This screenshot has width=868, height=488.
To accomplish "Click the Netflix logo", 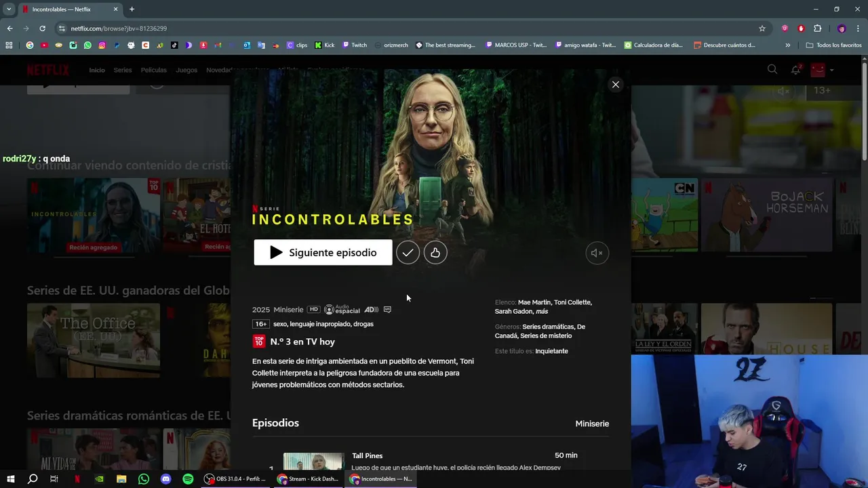I will (x=47, y=70).
